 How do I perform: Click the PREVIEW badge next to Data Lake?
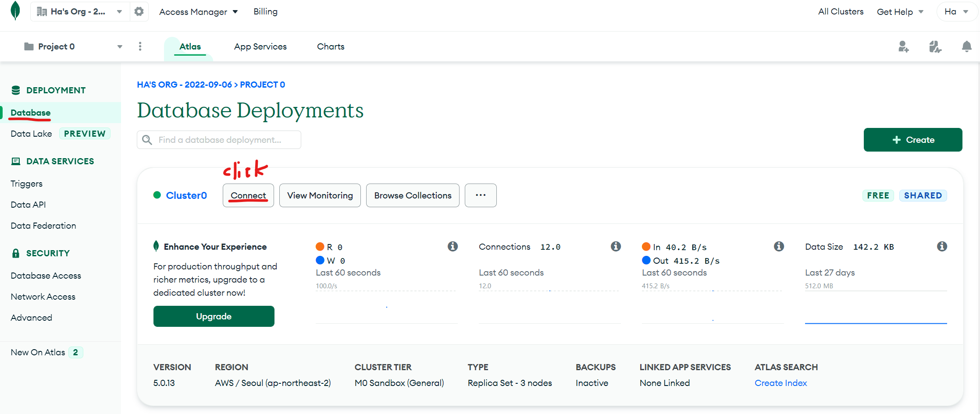point(85,134)
